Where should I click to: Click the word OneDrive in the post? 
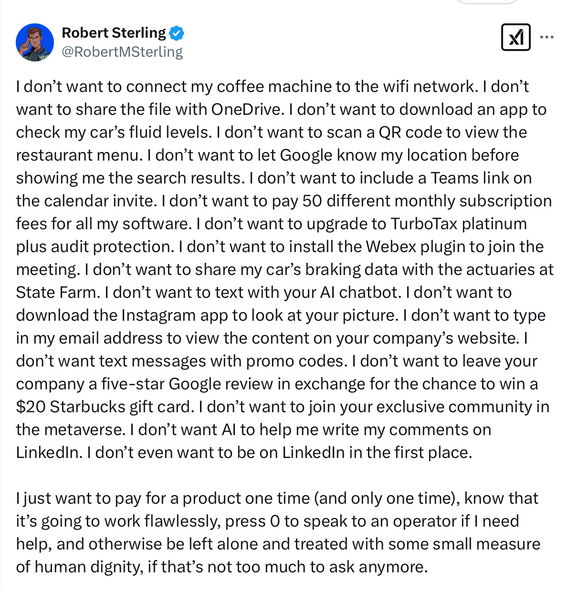coord(246,109)
